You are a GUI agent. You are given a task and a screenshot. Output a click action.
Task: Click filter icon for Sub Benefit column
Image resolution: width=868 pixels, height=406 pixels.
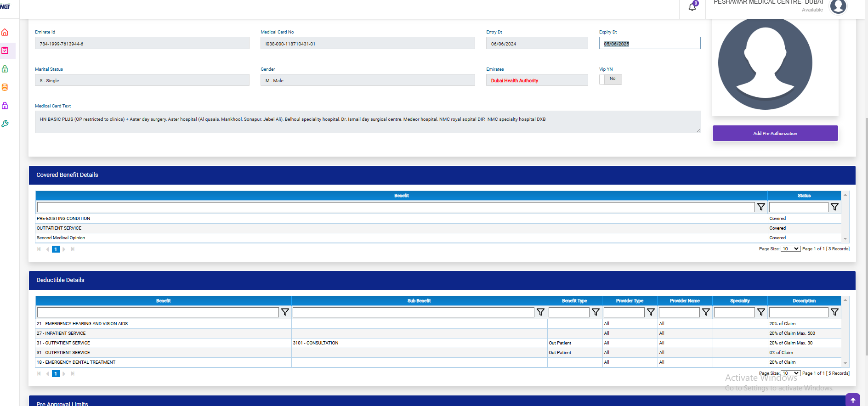pyautogui.click(x=540, y=312)
